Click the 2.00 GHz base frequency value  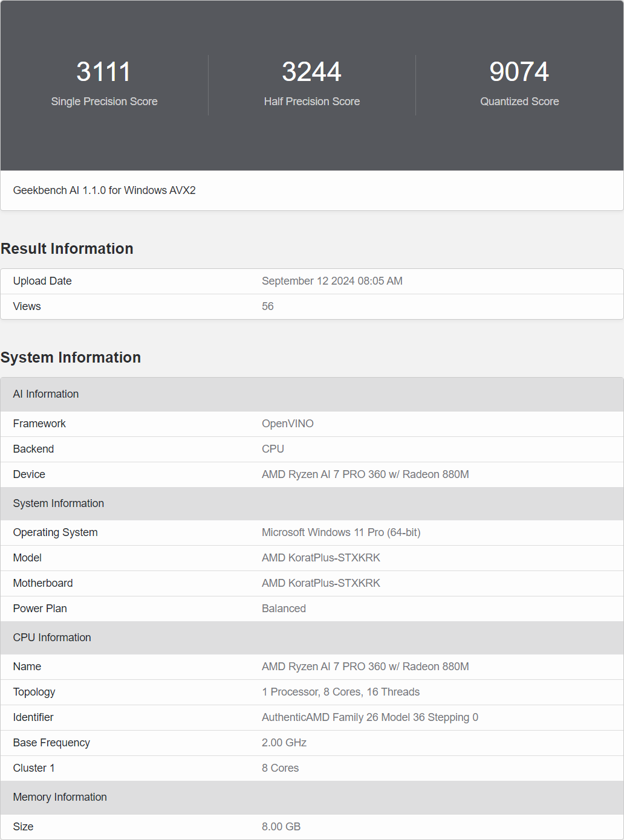point(284,743)
